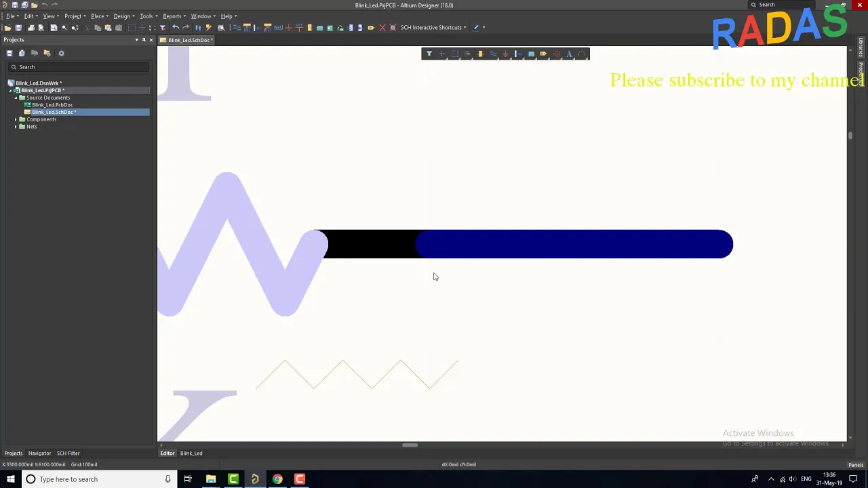Place a port using yellow tag icon
This screenshot has width=868, height=488.
point(543,54)
